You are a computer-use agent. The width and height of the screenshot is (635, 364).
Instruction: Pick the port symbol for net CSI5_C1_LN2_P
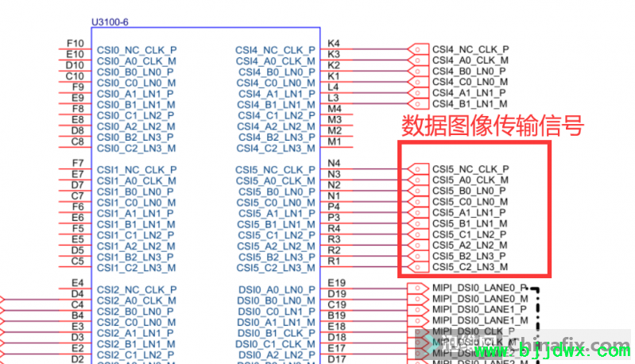(x=418, y=234)
